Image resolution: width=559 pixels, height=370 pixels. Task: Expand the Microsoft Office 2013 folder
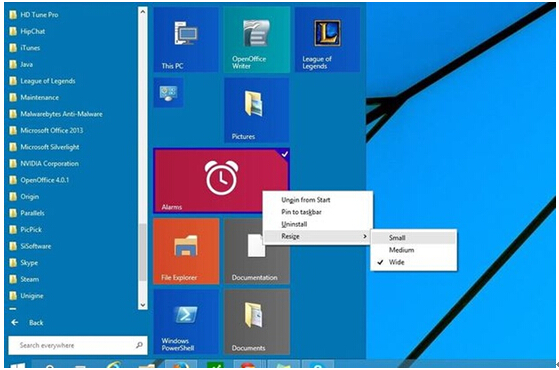46,130
